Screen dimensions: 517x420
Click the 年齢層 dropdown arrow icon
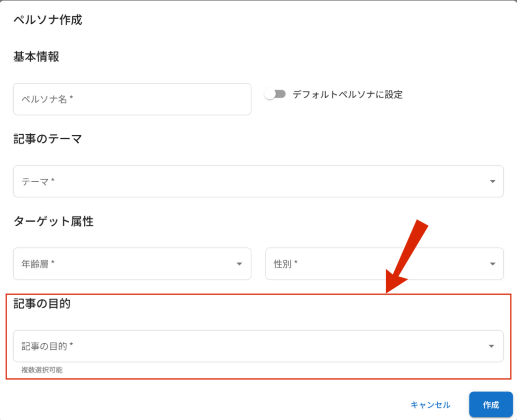point(239,264)
